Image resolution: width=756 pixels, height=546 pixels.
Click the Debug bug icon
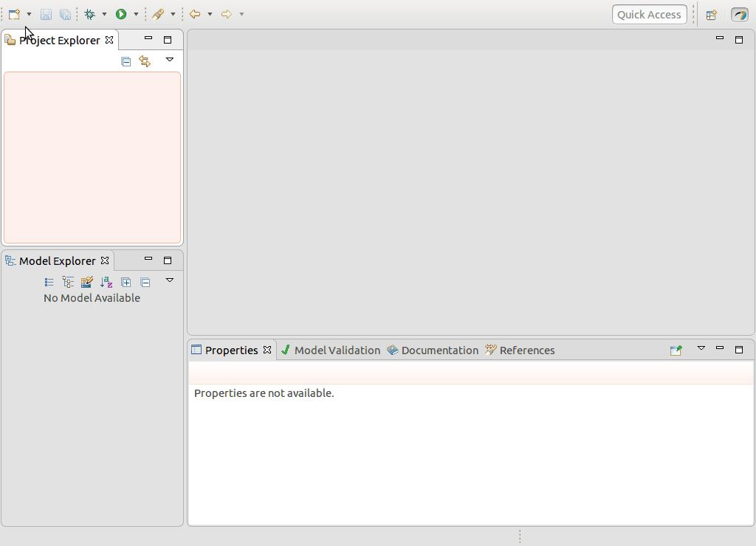[90, 14]
